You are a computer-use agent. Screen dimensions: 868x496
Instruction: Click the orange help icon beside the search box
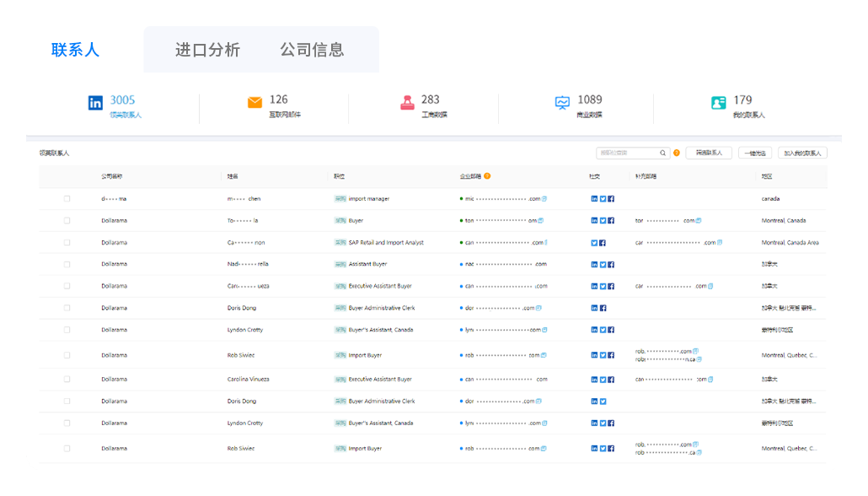[x=677, y=153]
